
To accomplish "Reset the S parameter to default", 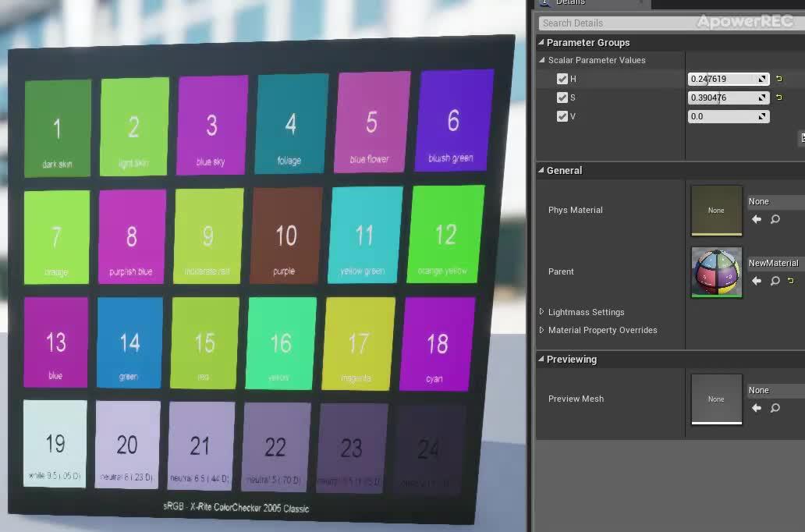I will 778,97.
